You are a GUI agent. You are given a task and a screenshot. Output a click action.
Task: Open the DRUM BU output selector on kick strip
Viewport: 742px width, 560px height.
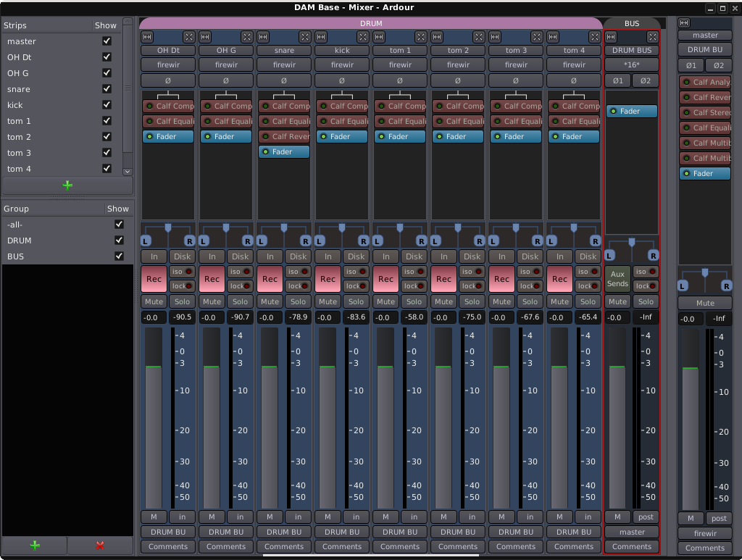[342, 532]
